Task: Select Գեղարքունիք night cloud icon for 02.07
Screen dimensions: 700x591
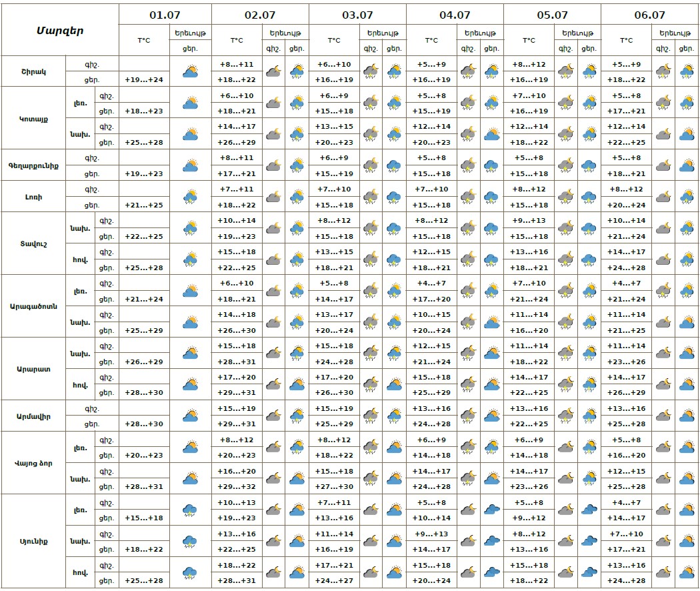Action: (273, 165)
